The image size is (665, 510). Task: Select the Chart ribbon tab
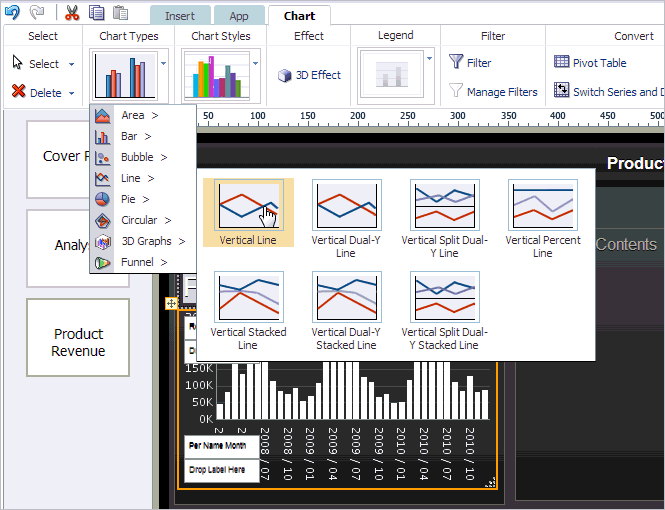tap(299, 16)
